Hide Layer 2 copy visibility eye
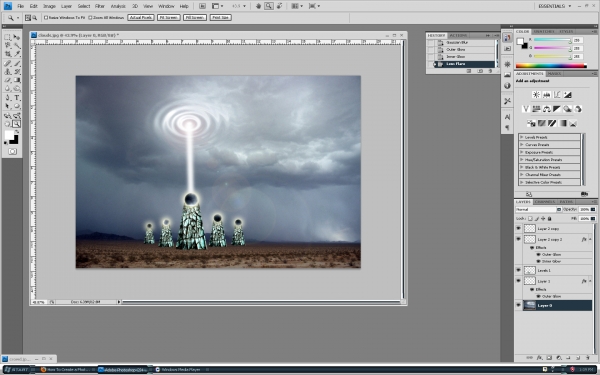Viewport: 600px width, 375px height. pyautogui.click(x=518, y=228)
